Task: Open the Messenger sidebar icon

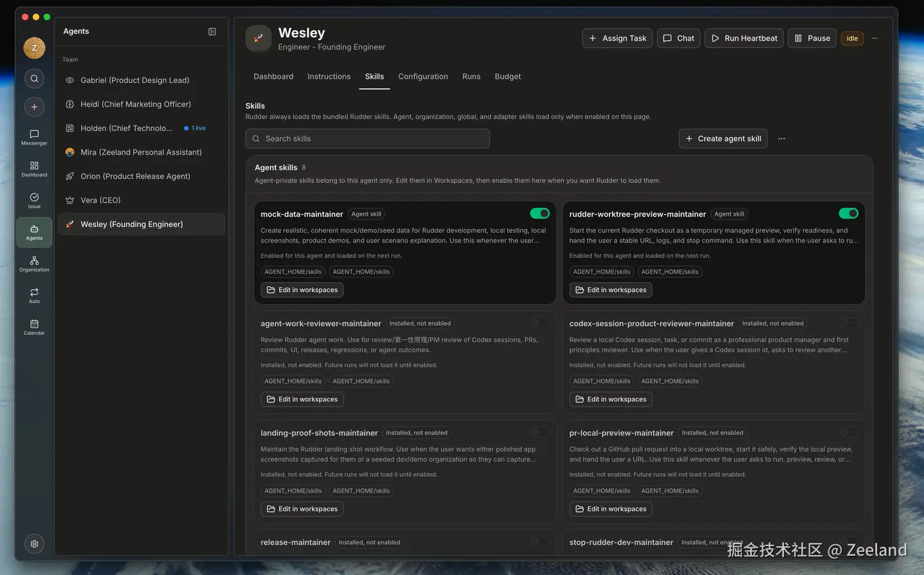Action: pyautogui.click(x=34, y=137)
